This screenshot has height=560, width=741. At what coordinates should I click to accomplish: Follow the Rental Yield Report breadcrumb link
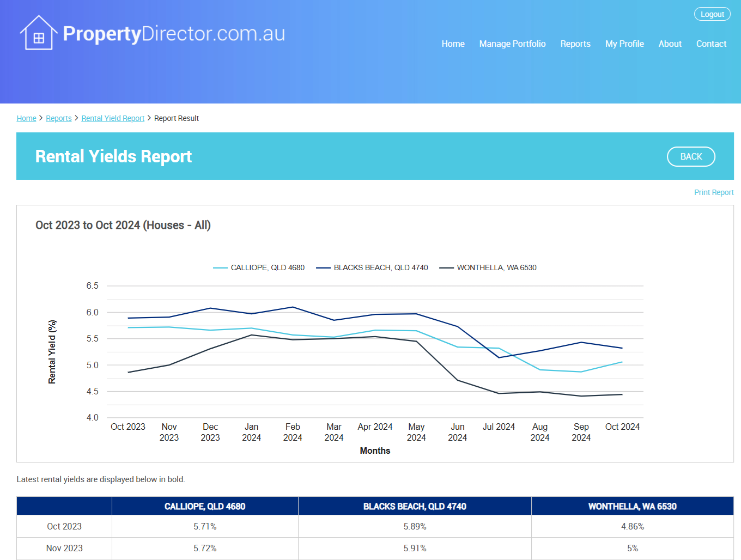pyautogui.click(x=113, y=118)
